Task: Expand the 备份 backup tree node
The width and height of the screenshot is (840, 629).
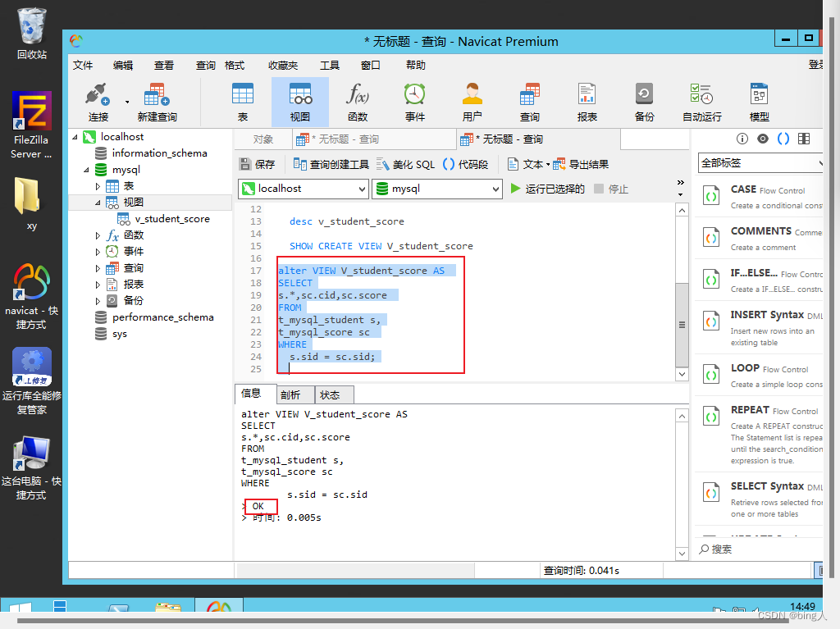Action: pyautogui.click(x=98, y=301)
